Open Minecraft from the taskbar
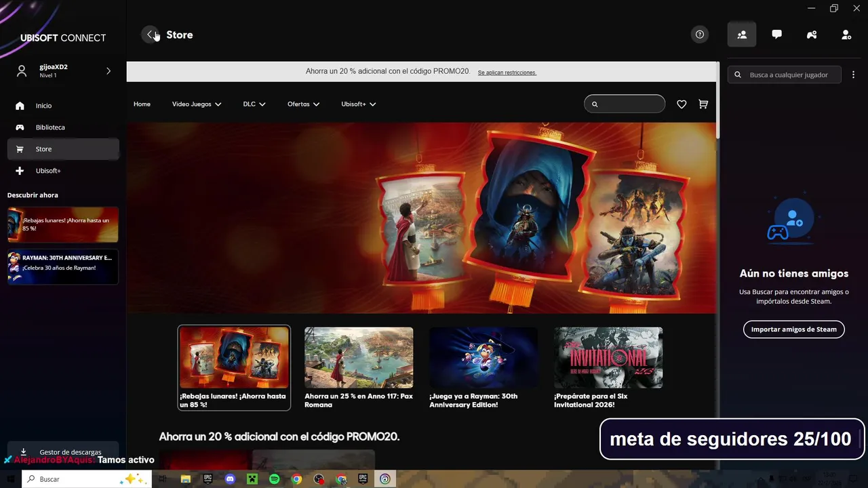Image resolution: width=868 pixels, height=488 pixels. [252, 479]
